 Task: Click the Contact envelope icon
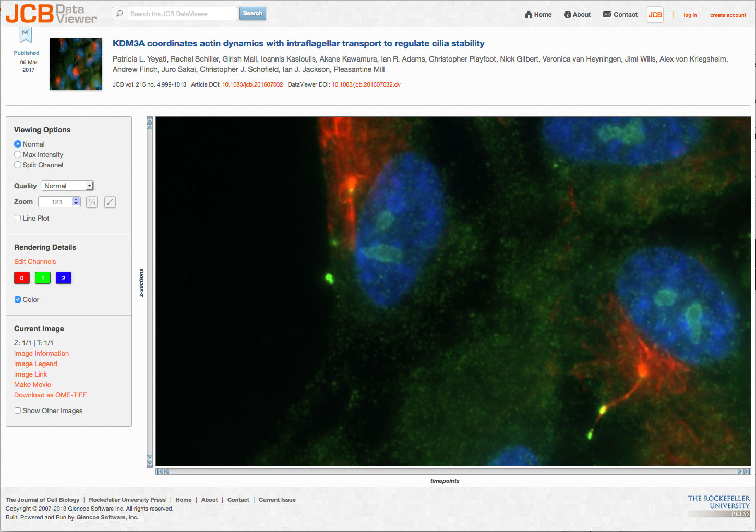(x=607, y=15)
